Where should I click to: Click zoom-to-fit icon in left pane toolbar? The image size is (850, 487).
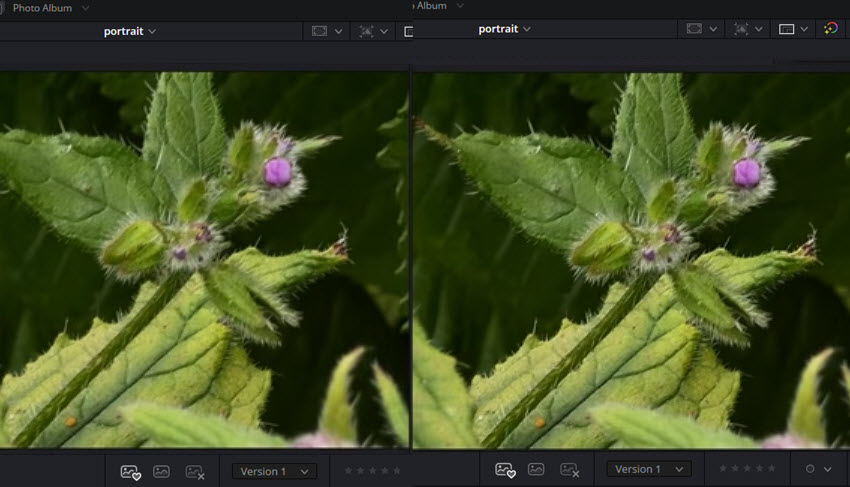point(366,31)
